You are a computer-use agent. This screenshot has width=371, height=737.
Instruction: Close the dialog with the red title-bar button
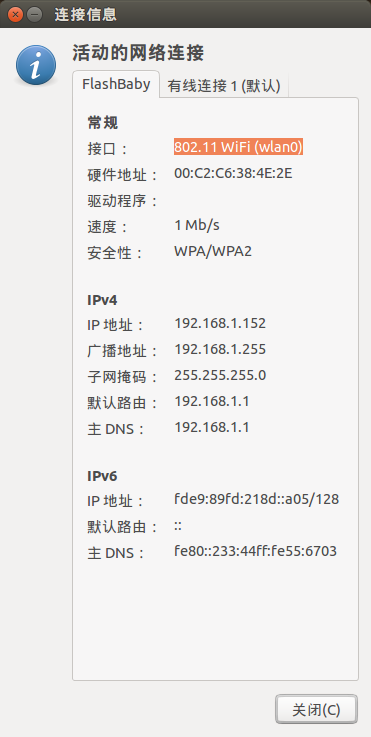[16, 15]
